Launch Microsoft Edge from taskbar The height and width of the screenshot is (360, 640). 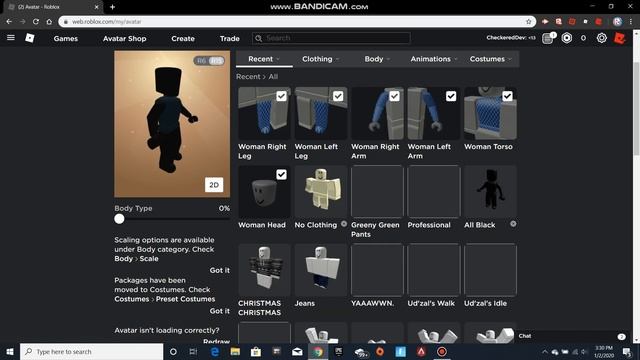click(x=214, y=351)
